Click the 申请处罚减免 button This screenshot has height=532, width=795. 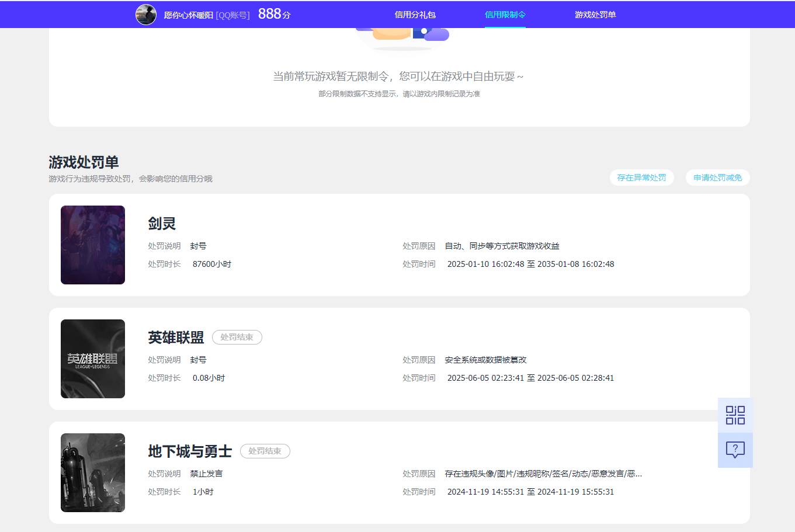coord(717,178)
